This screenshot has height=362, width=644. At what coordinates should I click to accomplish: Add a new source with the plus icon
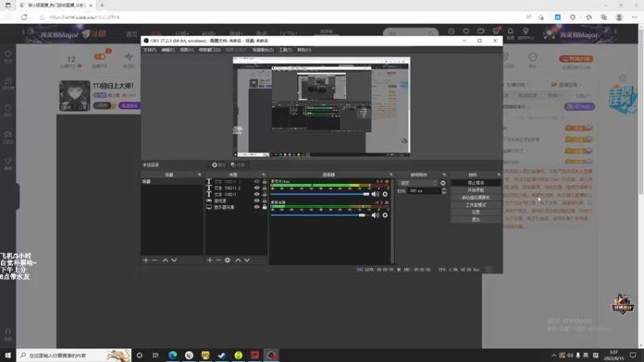(x=210, y=260)
